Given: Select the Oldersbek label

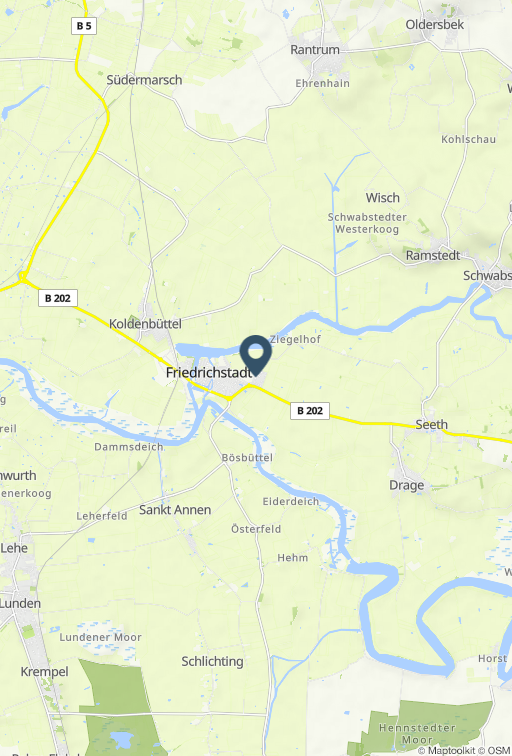Looking at the screenshot, I should (434, 25).
